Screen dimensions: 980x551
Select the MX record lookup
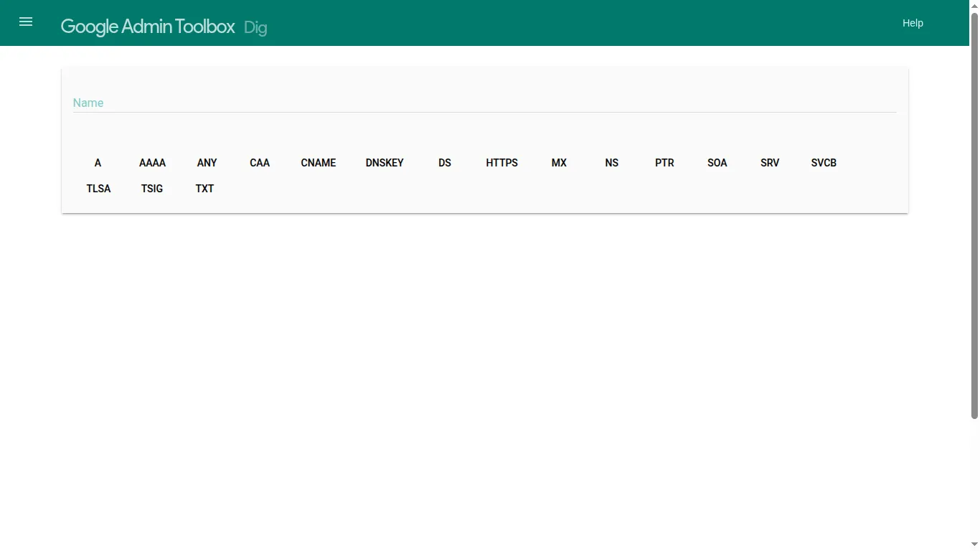coord(559,163)
